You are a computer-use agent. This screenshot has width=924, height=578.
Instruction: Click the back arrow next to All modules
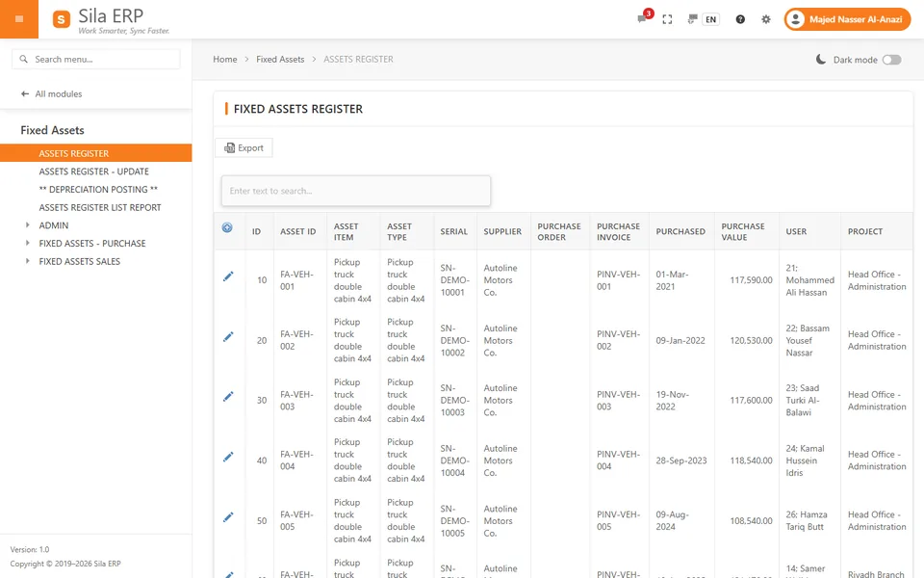pyautogui.click(x=25, y=93)
